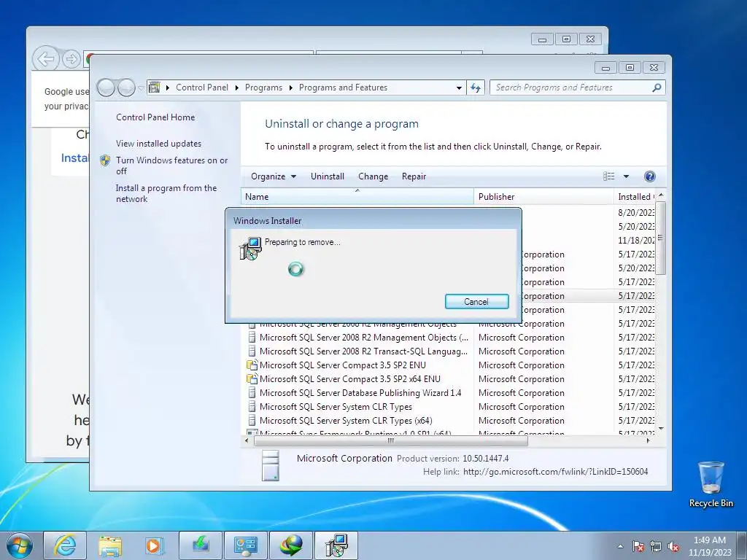Open the Organize dropdown menu
This screenshot has width=747, height=560.
pos(274,176)
